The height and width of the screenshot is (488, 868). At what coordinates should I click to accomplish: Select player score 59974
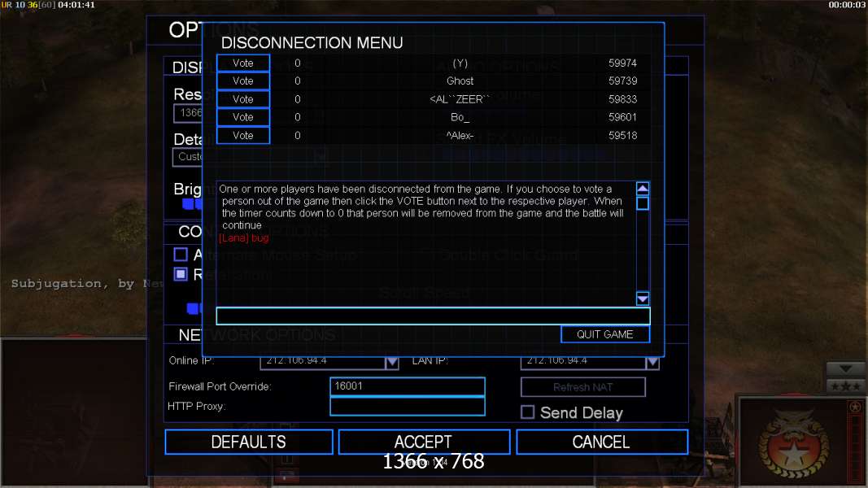(x=623, y=63)
